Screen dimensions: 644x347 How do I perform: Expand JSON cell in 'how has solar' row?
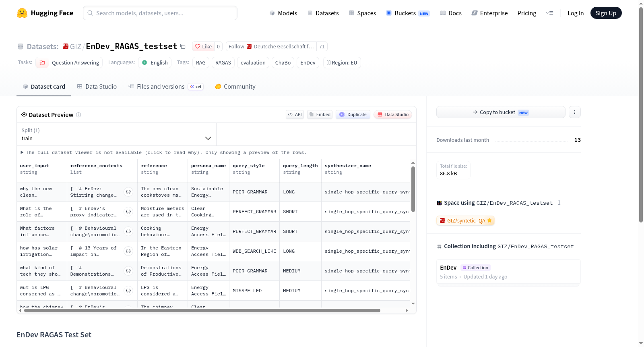pos(128,251)
